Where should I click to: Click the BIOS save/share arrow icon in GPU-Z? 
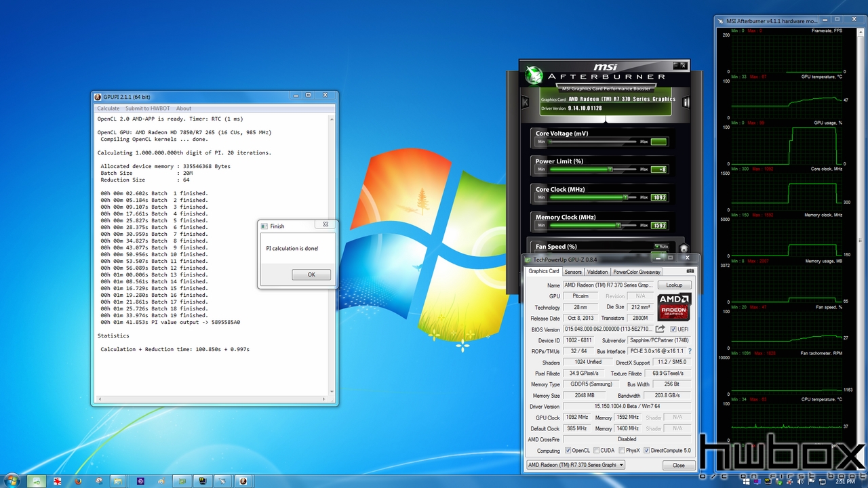tap(660, 329)
